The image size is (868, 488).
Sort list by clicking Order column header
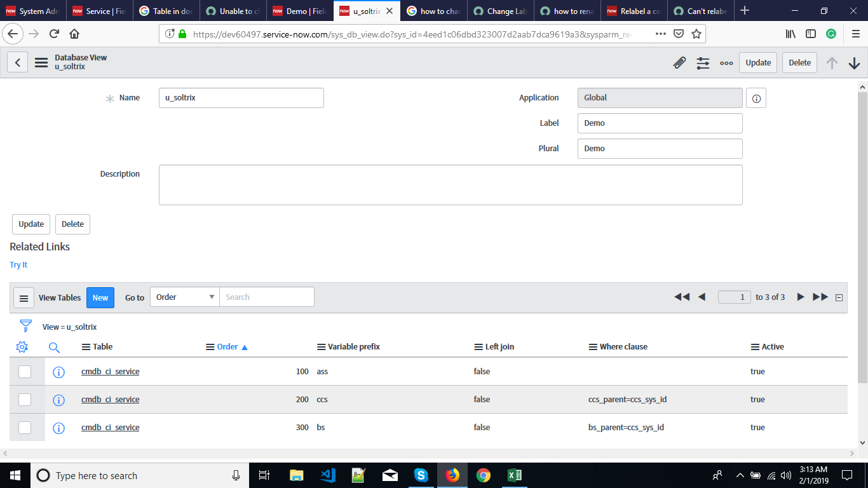(x=227, y=347)
